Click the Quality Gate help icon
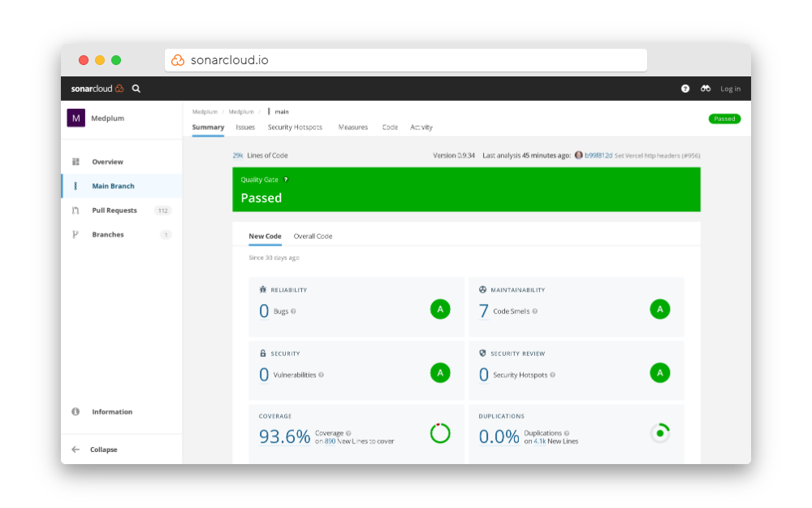The height and width of the screenshot is (508, 812). (286, 180)
